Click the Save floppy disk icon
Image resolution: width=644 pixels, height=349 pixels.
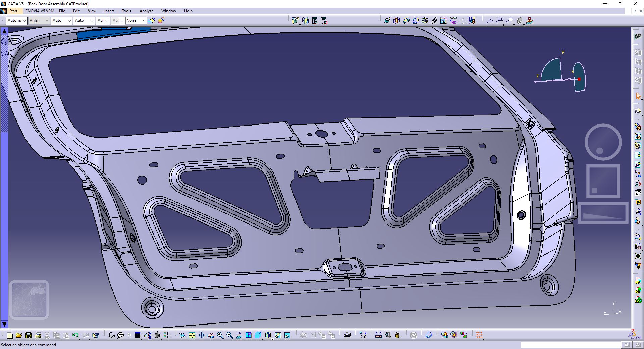pos(29,335)
